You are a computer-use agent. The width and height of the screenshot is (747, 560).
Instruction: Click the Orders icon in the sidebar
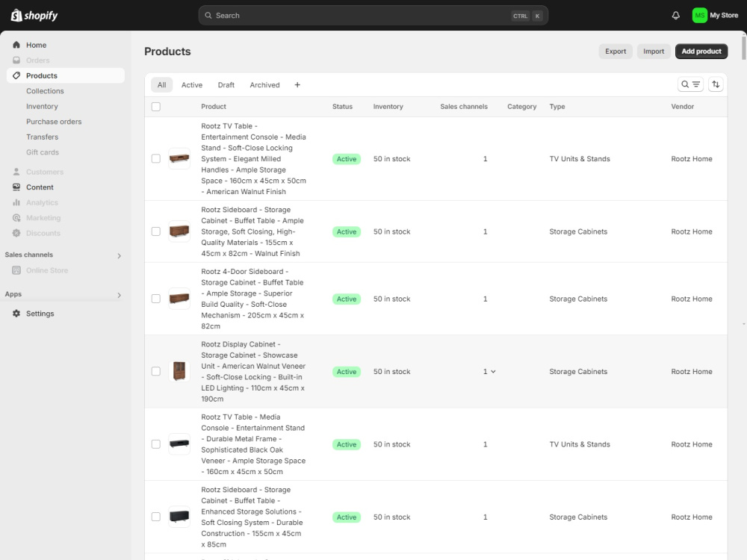click(16, 60)
